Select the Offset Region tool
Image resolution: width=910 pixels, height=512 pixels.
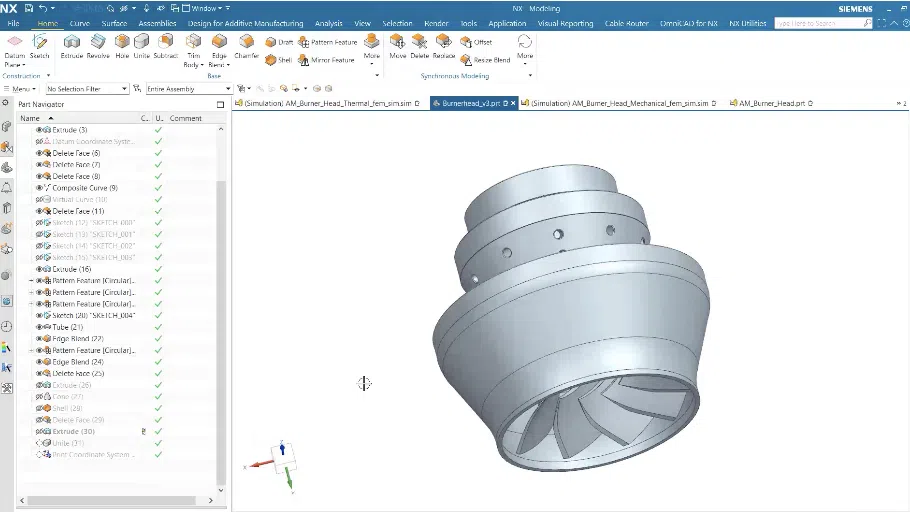click(x=476, y=42)
